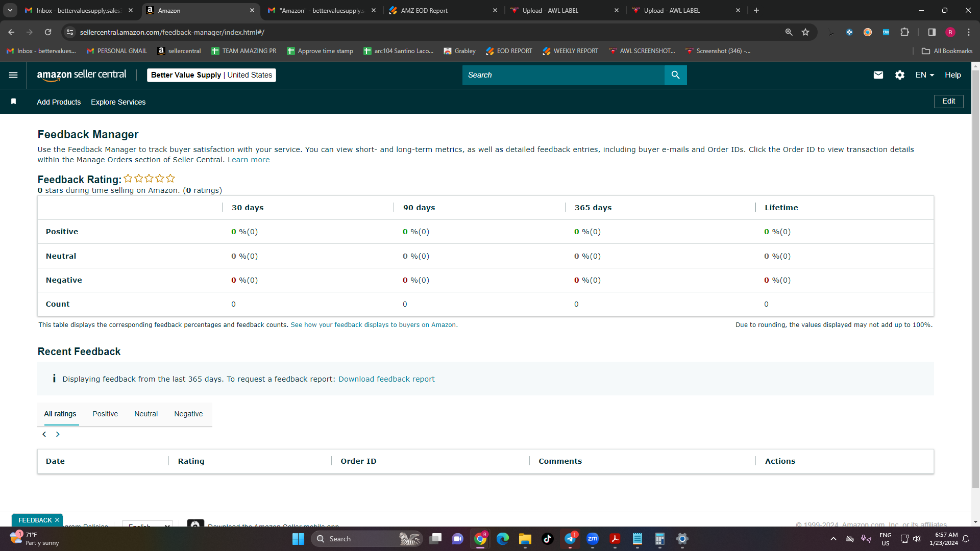The image size is (980, 551).
Task: Open the weather widget Partly sunny
Action: coord(35,539)
